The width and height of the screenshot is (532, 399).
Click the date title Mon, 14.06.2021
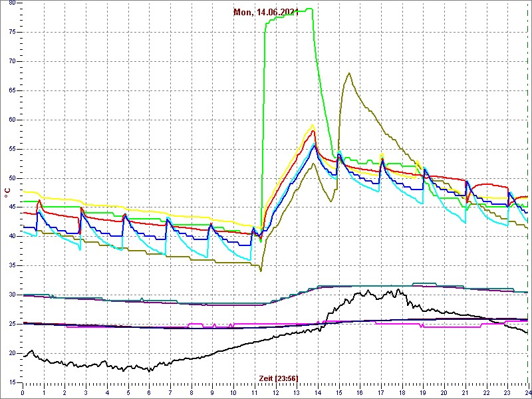coord(266,13)
